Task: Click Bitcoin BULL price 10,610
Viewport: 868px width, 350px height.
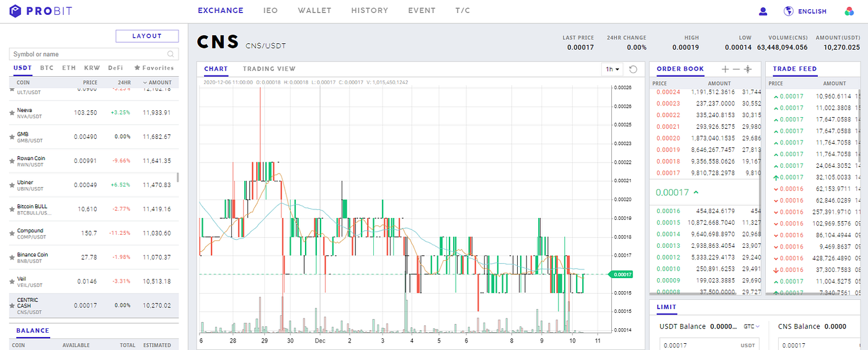Action: (x=87, y=209)
